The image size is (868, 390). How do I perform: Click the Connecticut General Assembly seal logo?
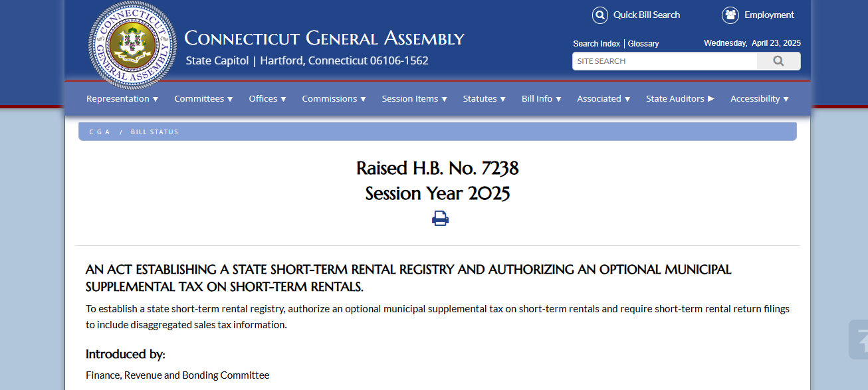coord(132,45)
